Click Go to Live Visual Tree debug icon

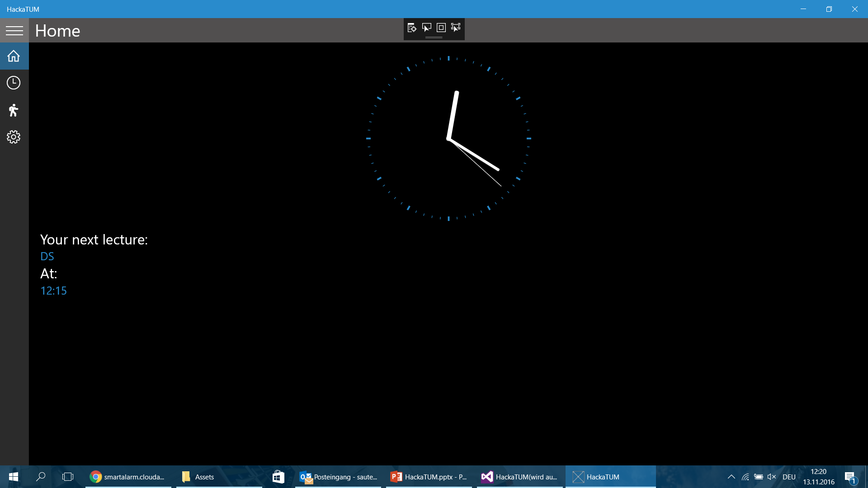point(411,28)
